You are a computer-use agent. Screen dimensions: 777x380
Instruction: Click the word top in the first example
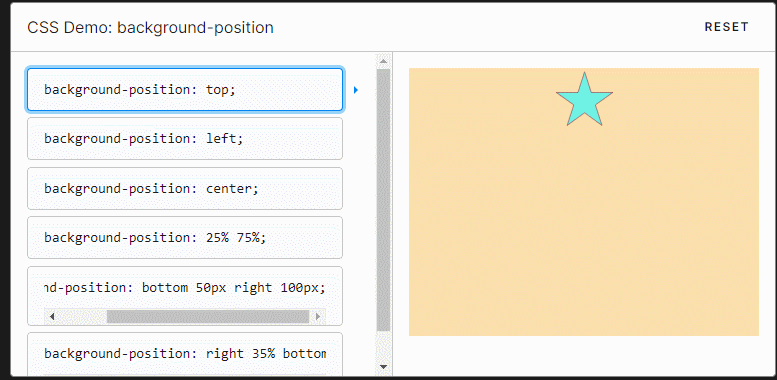tap(221, 90)
